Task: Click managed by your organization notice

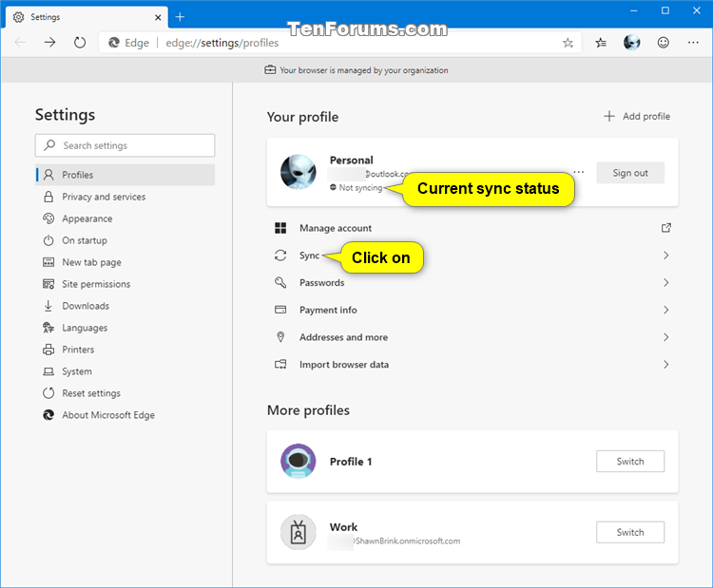Action: (356, 70)
